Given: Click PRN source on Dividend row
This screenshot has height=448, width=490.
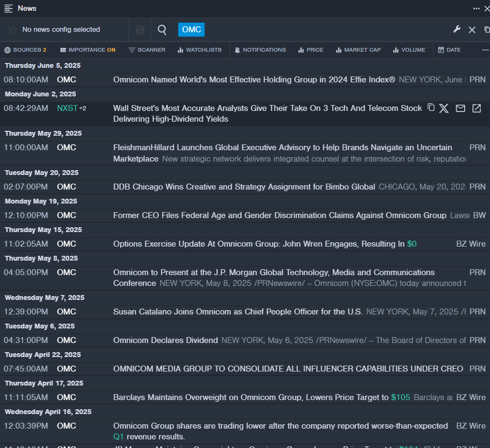Looking at the screenshot, I should (478, 340).
